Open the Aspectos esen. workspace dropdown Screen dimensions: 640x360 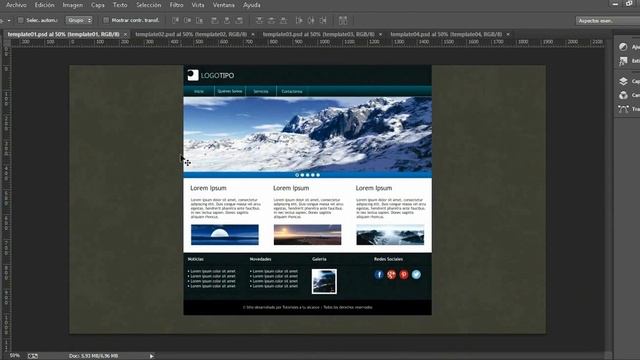click(607, 20)
